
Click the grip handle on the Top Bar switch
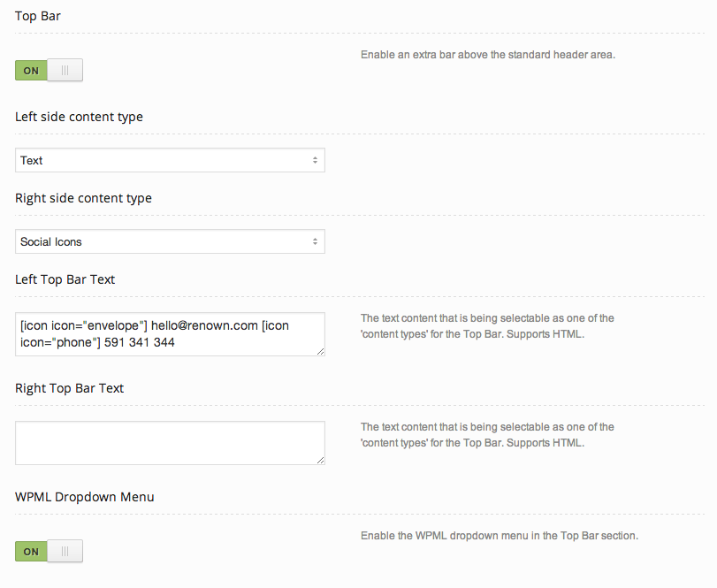[x=65, y=71]
